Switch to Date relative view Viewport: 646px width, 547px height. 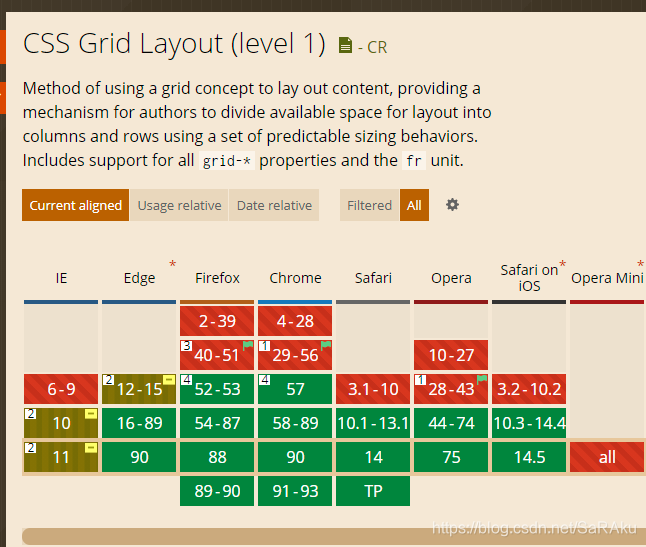click(274, 205)
